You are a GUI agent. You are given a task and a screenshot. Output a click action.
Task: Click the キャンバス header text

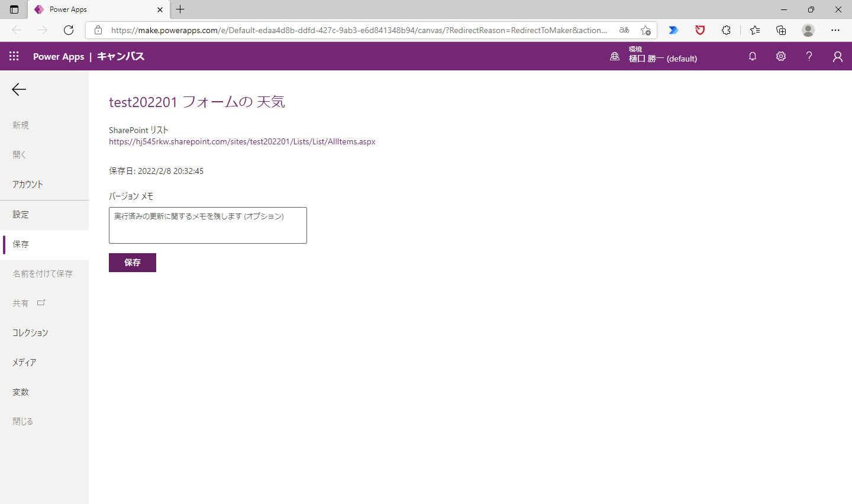click(x=121, y=57)
